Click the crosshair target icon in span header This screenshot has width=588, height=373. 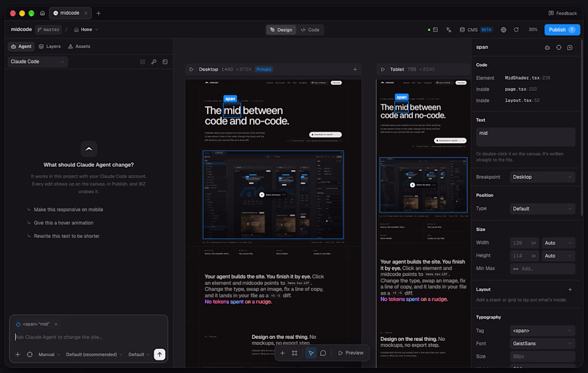click(559, 47)
